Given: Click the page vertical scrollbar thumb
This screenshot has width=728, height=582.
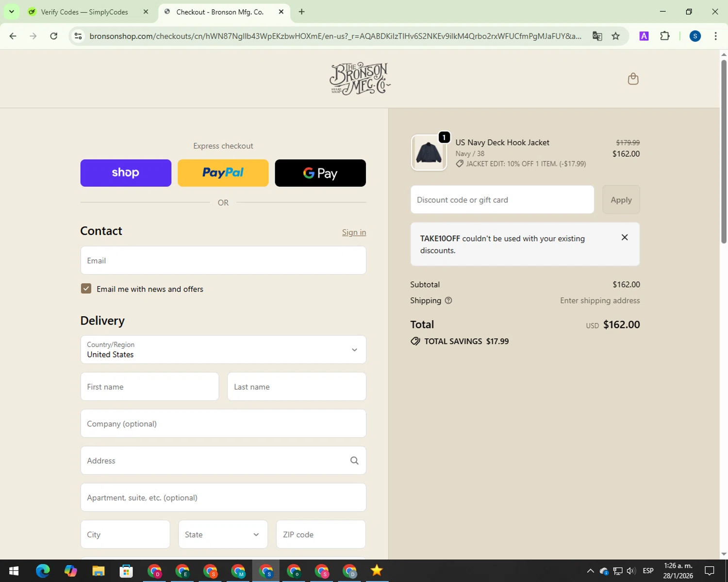Looking at the screenshot, I should [x=724, y=151].
